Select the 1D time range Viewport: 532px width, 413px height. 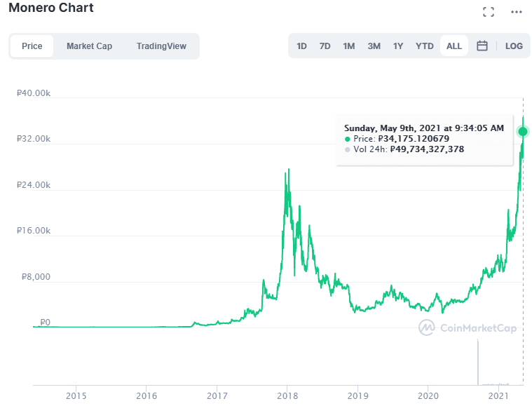point(301,46)
